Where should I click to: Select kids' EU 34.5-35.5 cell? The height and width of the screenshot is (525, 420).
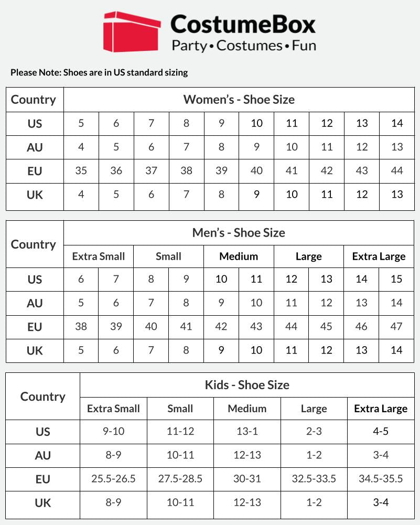[381, 479]
